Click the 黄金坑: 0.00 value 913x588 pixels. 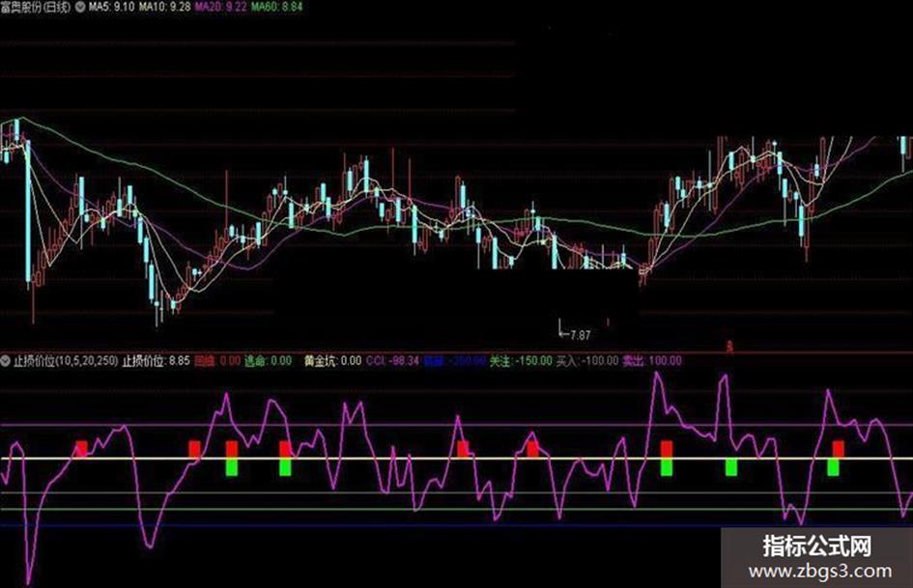click(332, 361)
